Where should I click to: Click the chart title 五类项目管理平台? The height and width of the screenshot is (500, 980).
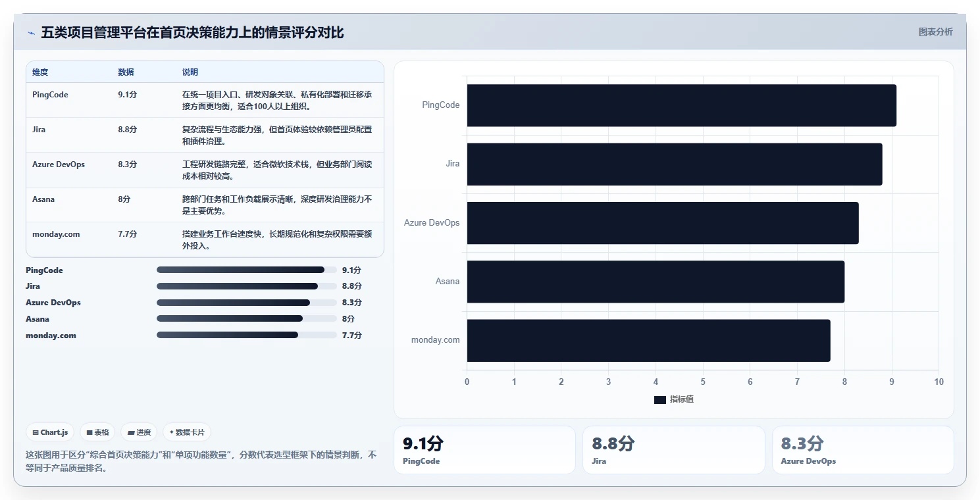pos(192,33)
